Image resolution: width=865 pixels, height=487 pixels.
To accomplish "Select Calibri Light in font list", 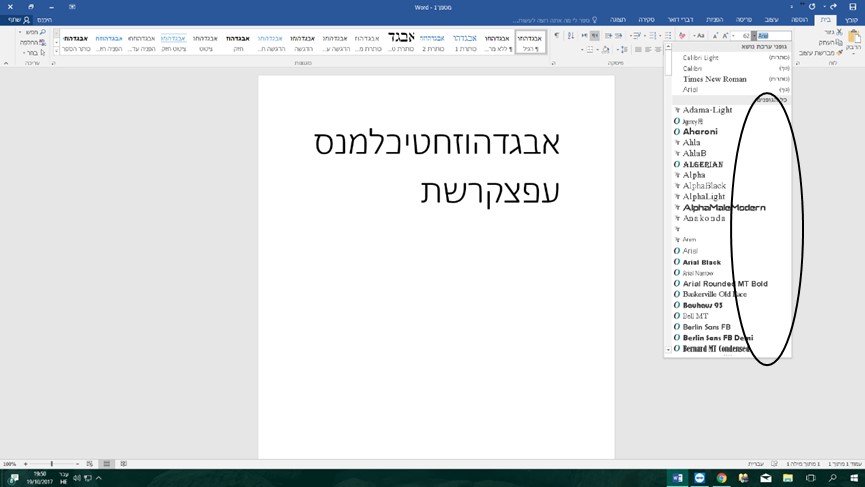I will (x=701, y=57).
